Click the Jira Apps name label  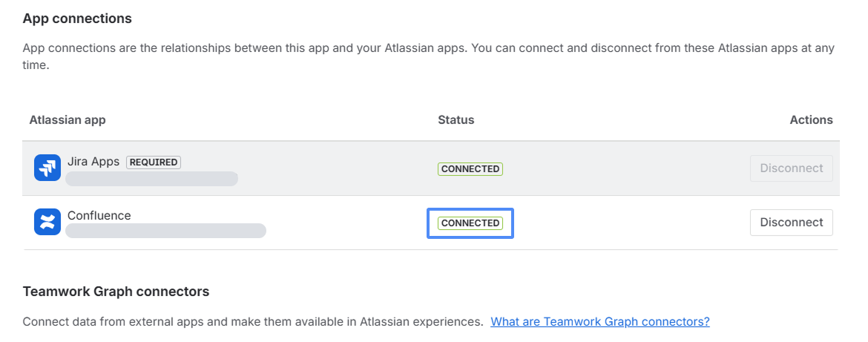(x=93, y=162)
